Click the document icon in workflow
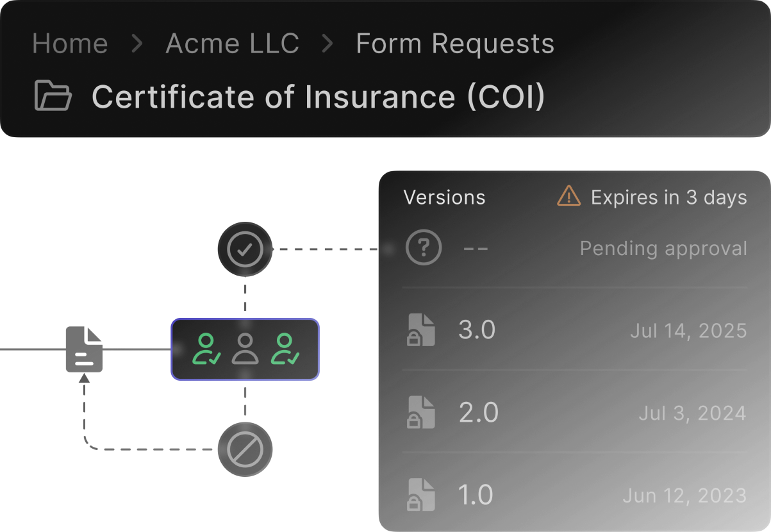The height and width of the screenshot is (532, 771). 84,349
